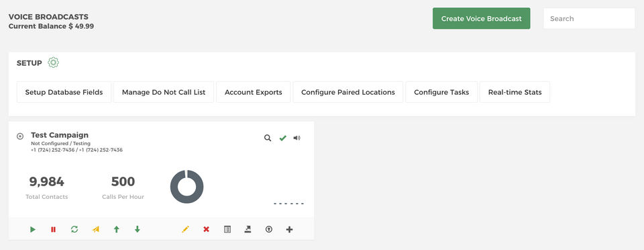This screenshot has width=644, height=250.
Task: Click Create Voice Broadcast button
Action: (482, 19)
